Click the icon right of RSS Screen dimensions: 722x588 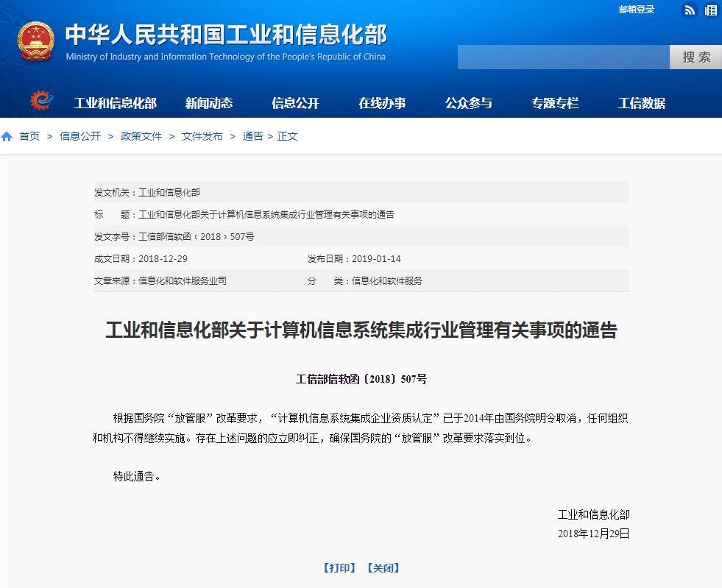pyautogui.click(x=711, y=10)
